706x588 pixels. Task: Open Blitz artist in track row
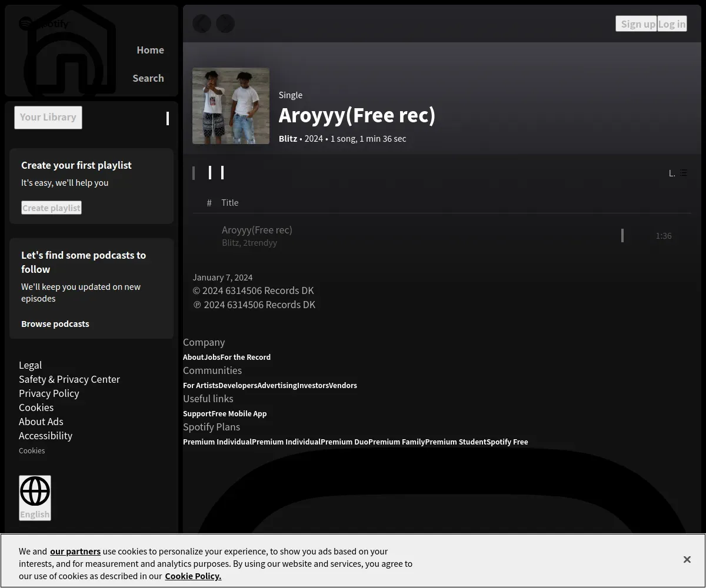(230, 243)
